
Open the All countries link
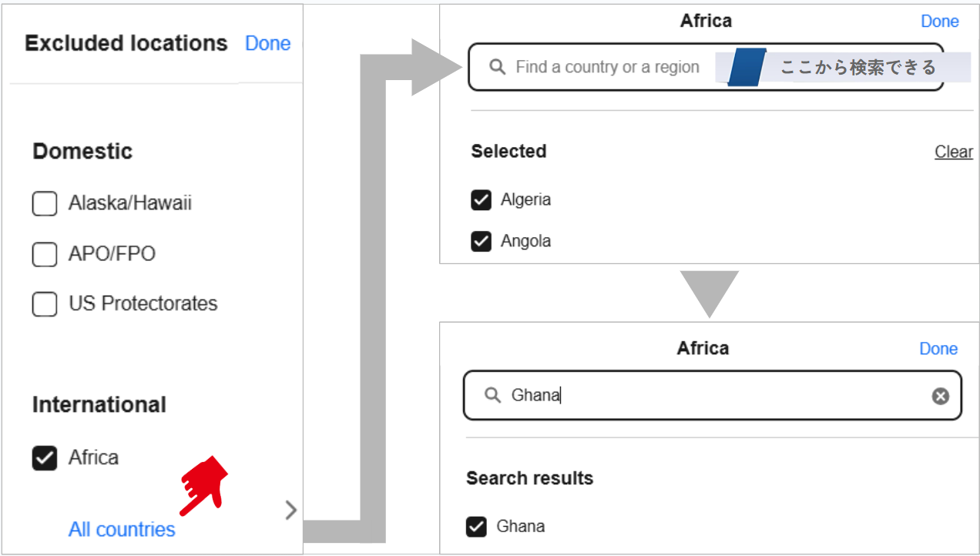pos(122,530)
